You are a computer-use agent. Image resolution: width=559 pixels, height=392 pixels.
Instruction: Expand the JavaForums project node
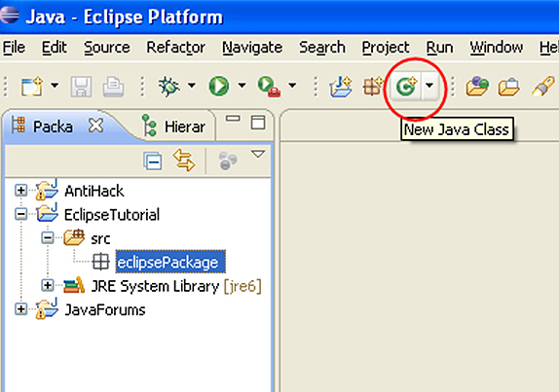point(20,309)
